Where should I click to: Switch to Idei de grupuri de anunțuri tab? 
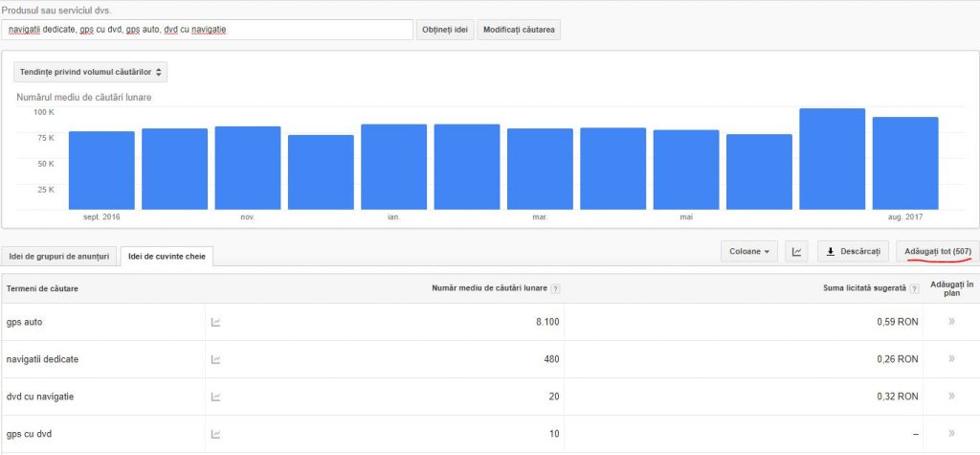coord(59,256)
